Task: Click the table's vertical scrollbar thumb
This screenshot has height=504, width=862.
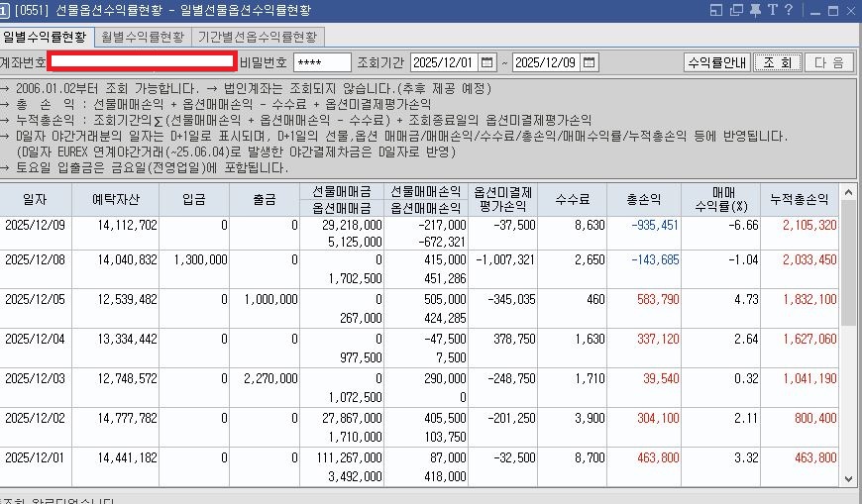Action: click(848, 262)
